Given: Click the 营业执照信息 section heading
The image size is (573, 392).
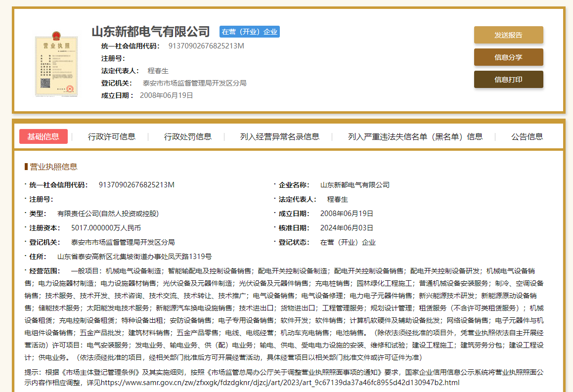Looking at the screenshot, I should click(53, 167).
